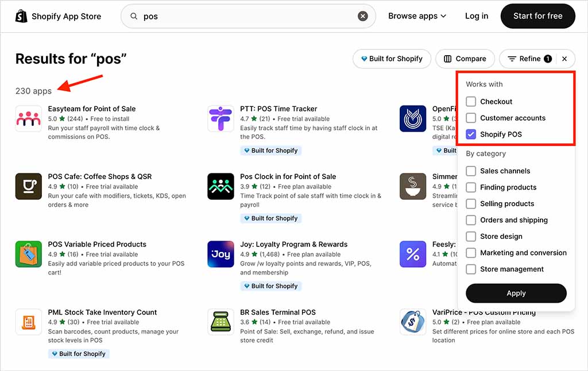Collapse the Refine filter panel

pyautogui.click(x=564, y=59)
